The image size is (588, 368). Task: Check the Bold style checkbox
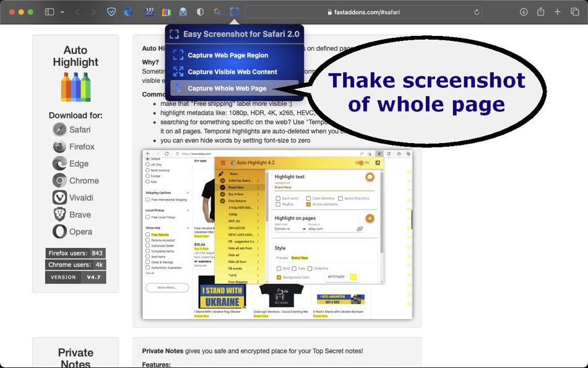279,268
